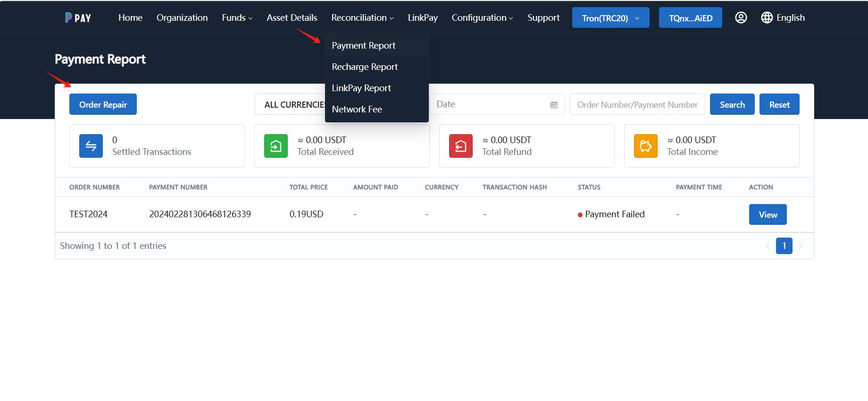Click CURRENCY column header

click(x=442, y=187)
